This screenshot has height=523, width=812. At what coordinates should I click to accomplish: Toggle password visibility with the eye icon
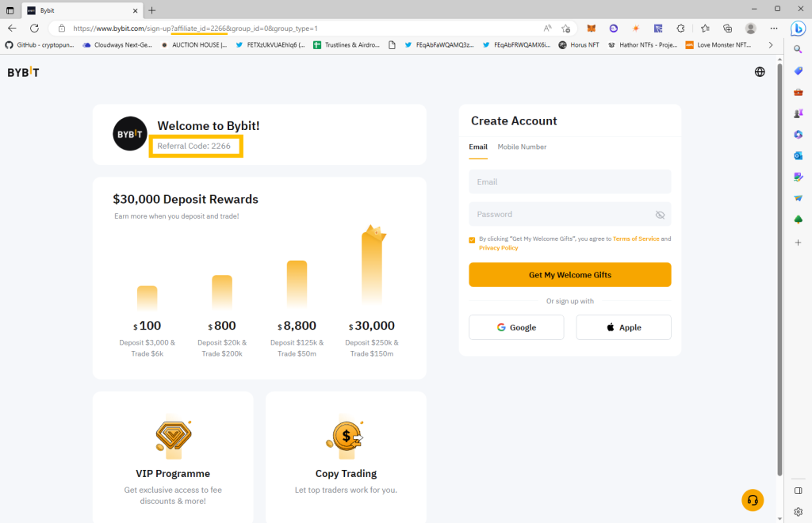pos(660,214)
